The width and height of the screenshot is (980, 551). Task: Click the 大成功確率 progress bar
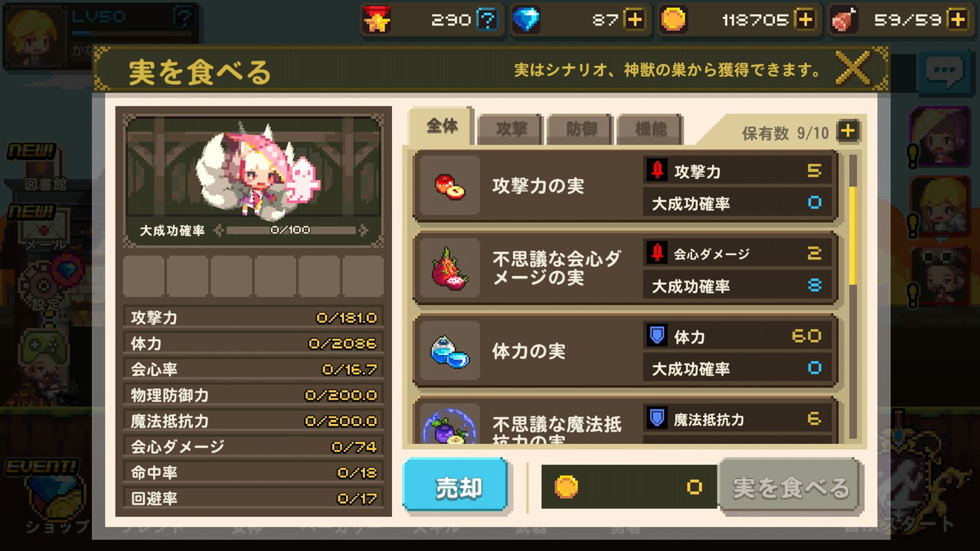(x=291, y=230)
